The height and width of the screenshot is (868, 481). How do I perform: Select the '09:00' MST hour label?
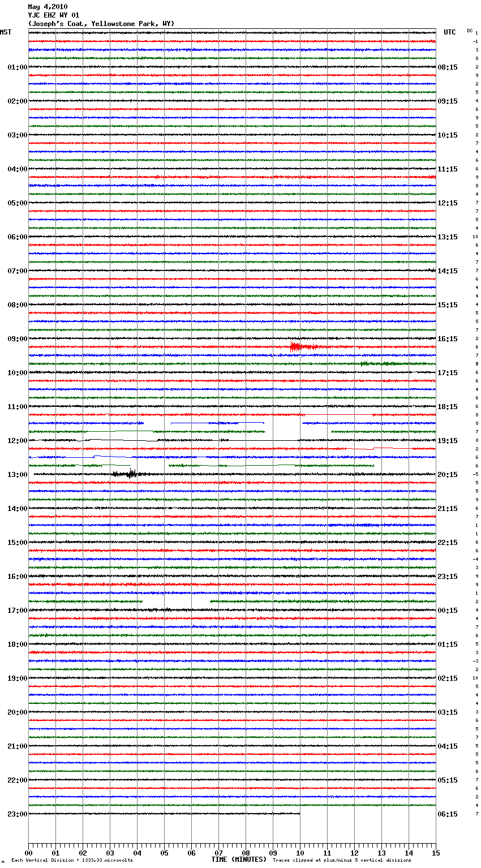[x=18, y=339]
